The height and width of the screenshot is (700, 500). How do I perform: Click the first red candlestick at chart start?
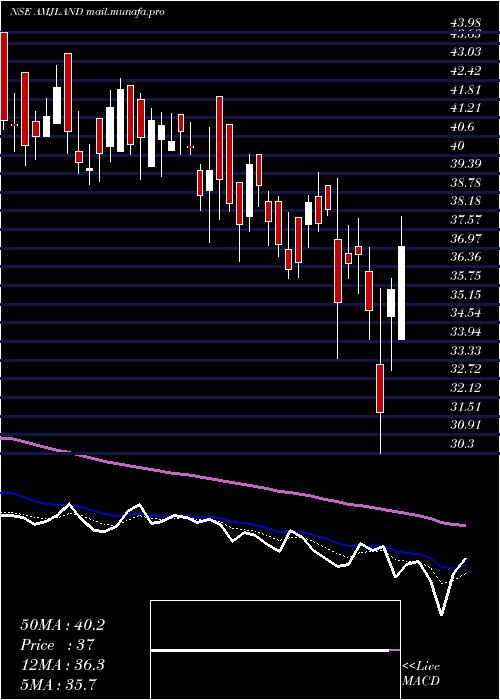pyautogui.click(x=4, y=76)
